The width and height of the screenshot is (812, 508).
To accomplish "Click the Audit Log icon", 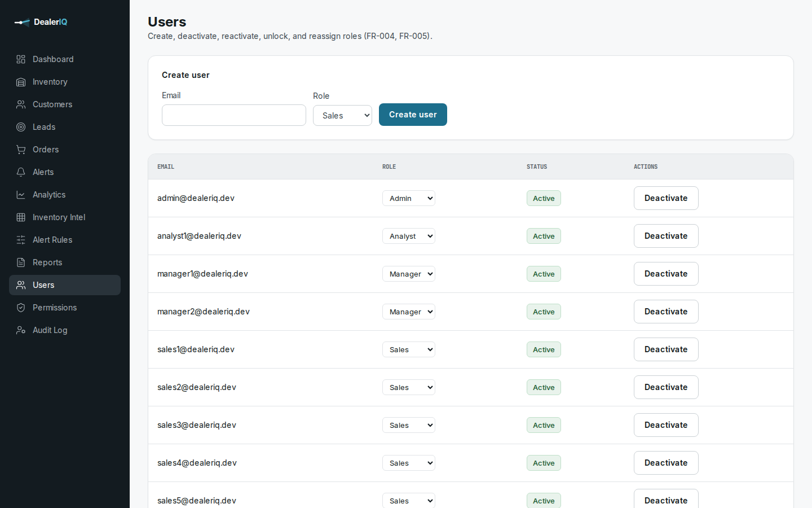I will (21, 330).
